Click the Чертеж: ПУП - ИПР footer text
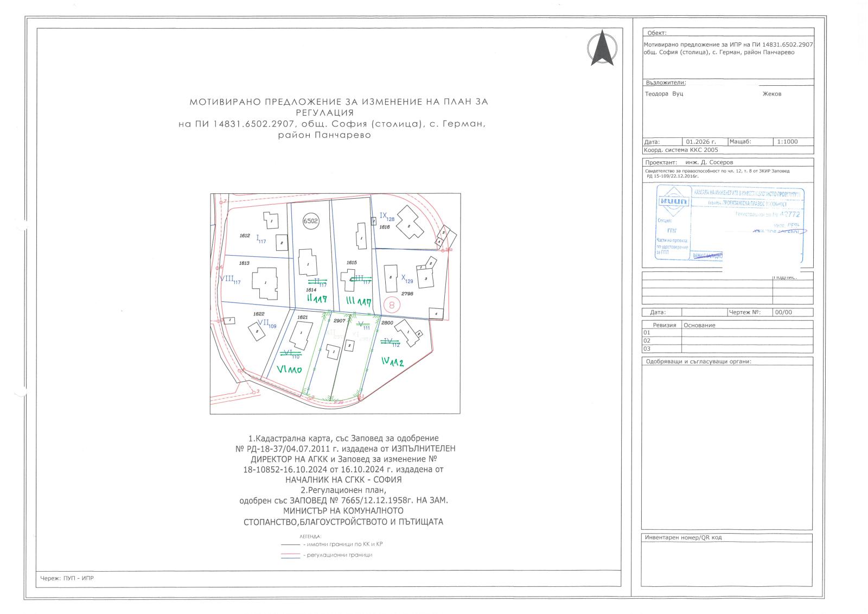This screenshot has width=868, height=614. tap(67, 578)
